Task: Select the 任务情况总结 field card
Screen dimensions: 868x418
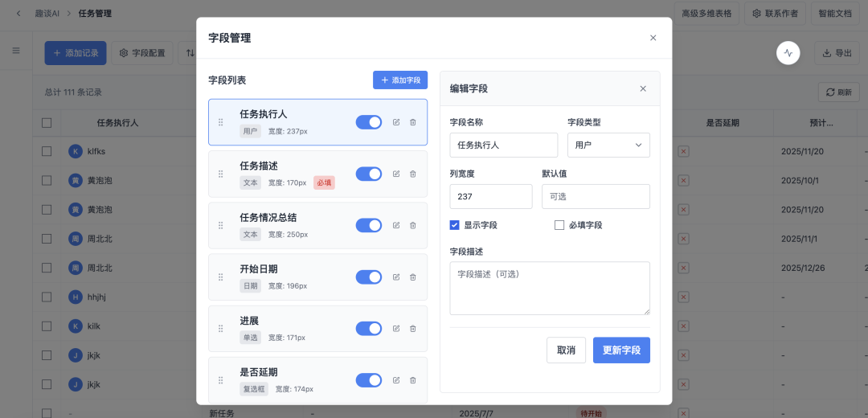Action: click(317, 225)
